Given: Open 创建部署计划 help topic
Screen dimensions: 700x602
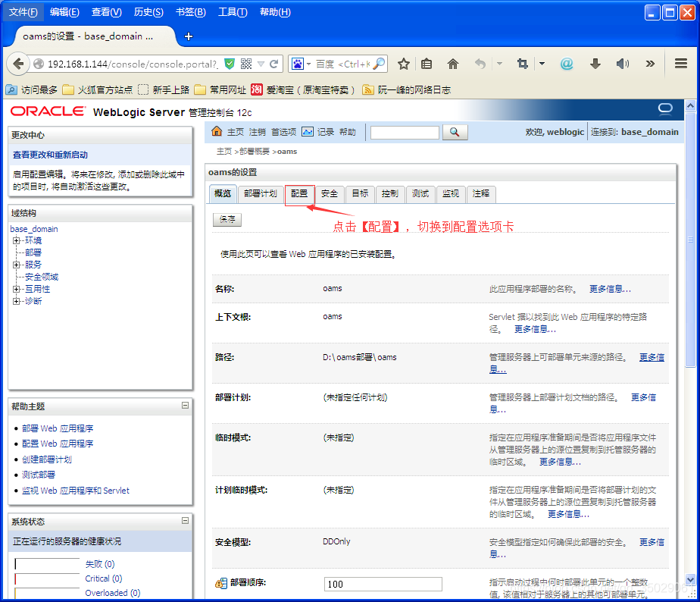Looking at the screenshot, I should (47, 459).
